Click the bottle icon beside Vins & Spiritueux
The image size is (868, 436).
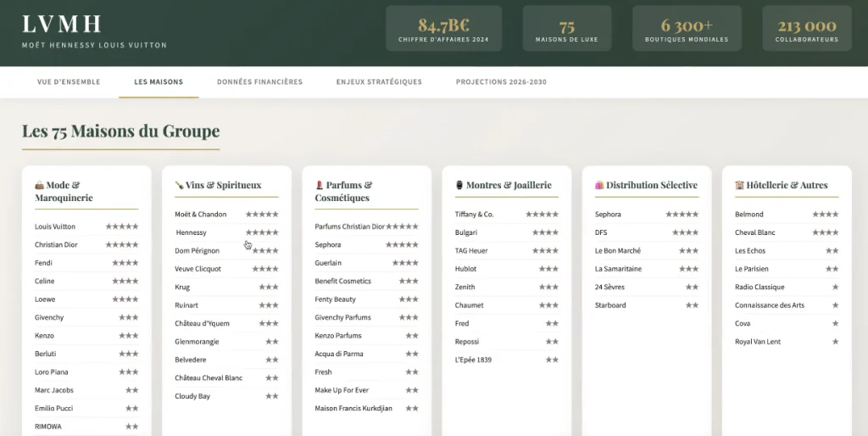[x=180, y=185]
